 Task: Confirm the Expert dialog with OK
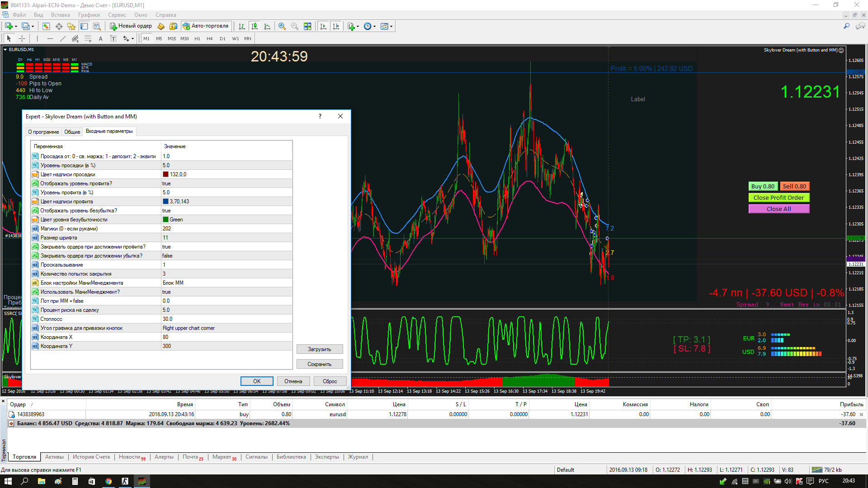point(257,381)
